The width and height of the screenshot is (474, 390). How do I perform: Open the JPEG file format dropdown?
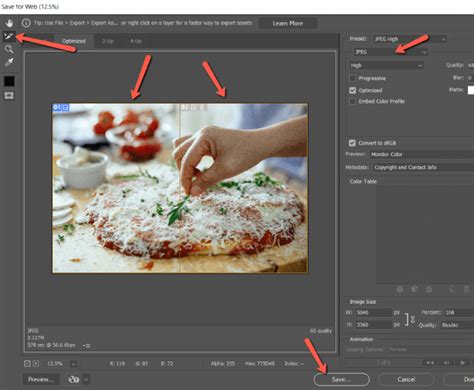[390, 52]
